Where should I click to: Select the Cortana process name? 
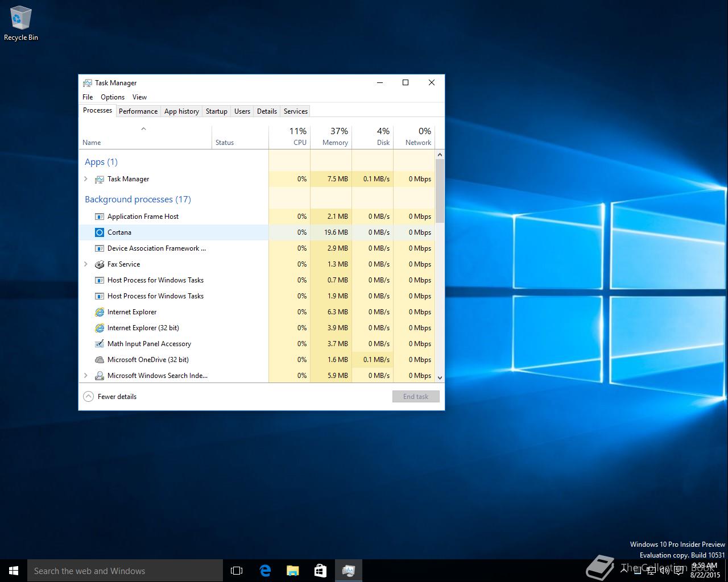click(119, 232)
